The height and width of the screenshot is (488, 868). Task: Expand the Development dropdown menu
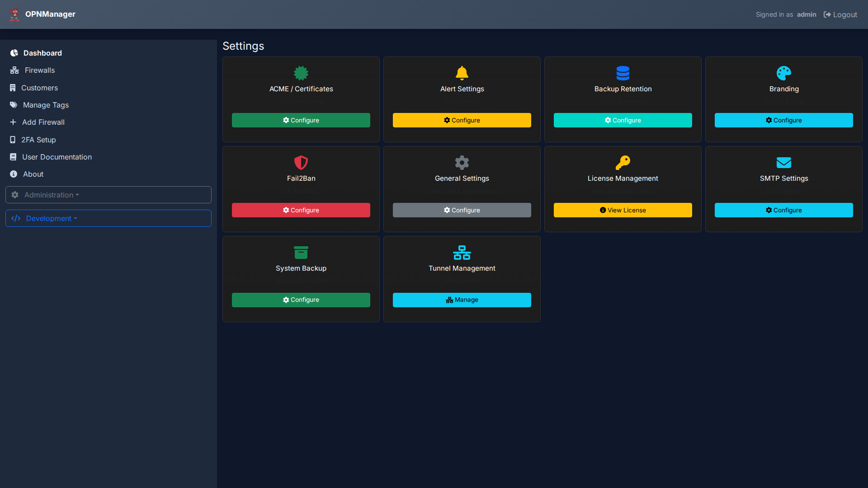[108, 218]
